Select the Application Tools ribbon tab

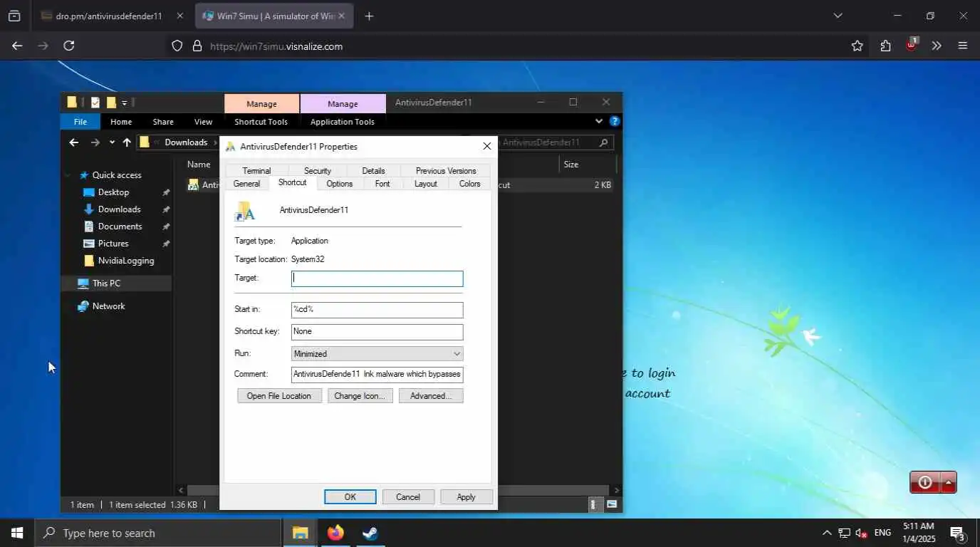(x=343, y=122)
